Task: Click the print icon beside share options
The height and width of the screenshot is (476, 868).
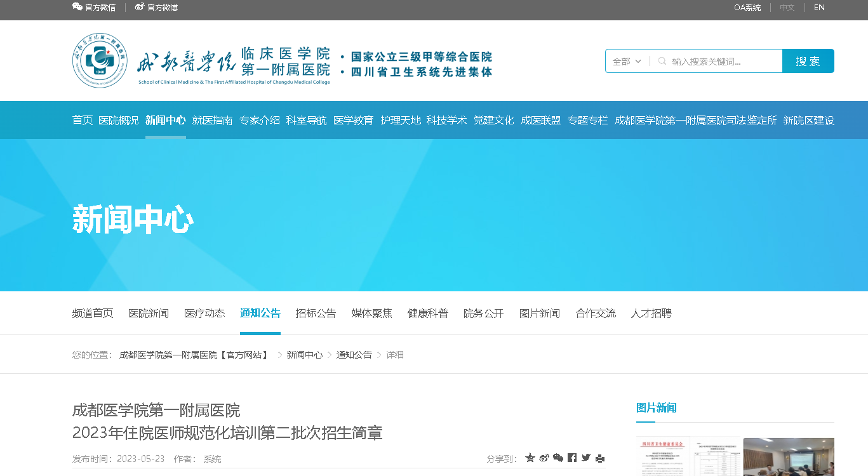Action: [x=600, y=458]
